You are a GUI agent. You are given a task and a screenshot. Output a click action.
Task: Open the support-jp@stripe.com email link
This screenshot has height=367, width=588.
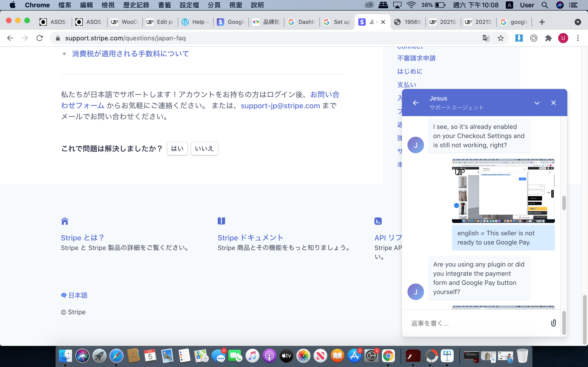coord(280,106)
